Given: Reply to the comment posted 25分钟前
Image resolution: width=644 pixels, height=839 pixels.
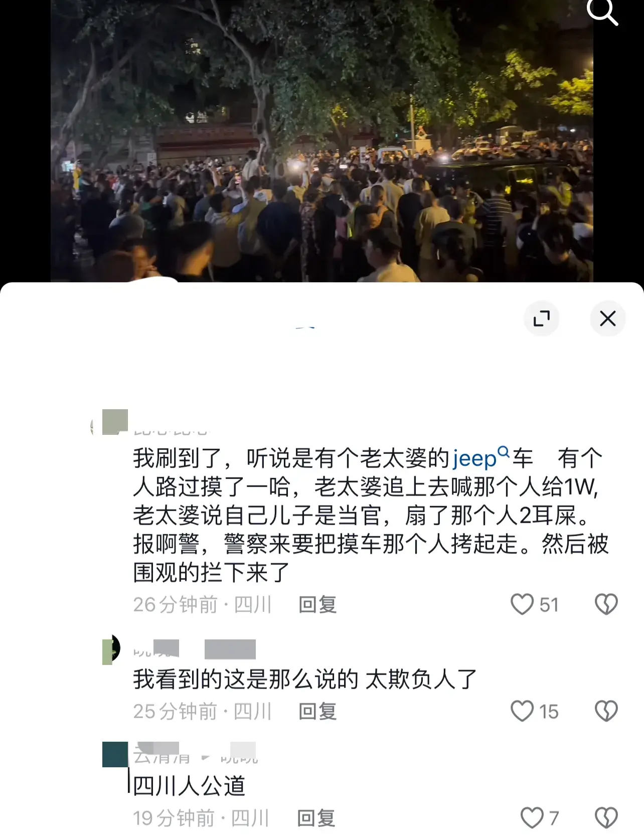Looking at the screenshot, I should coord(317,712).
